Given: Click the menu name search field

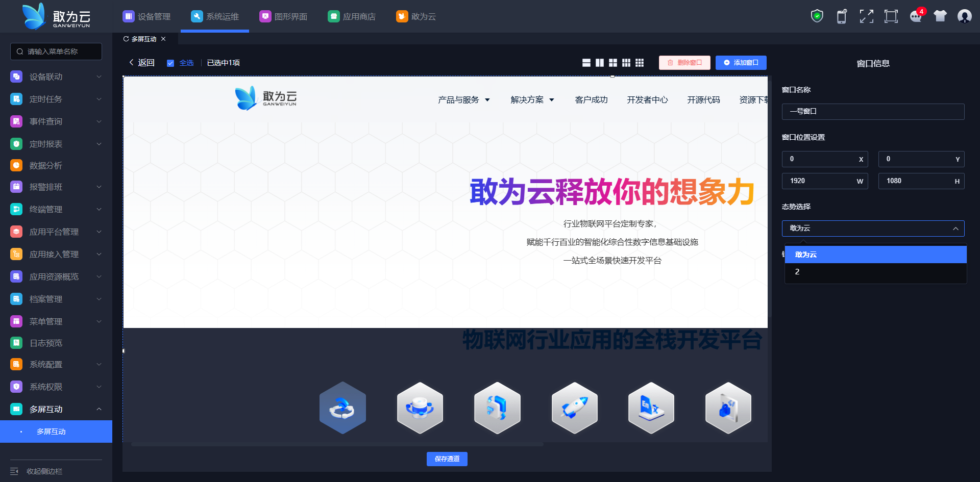Looking at the screenshot, I should click(56, 52).
